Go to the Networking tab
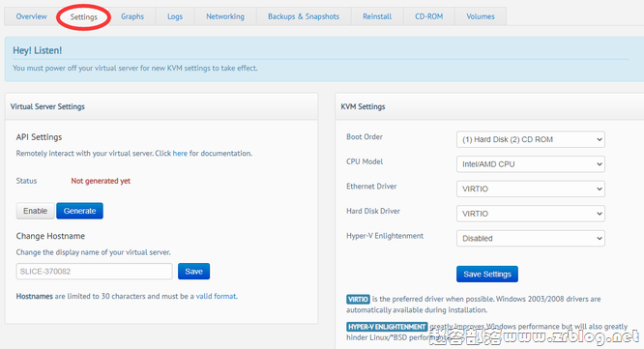 click(225, 16)
